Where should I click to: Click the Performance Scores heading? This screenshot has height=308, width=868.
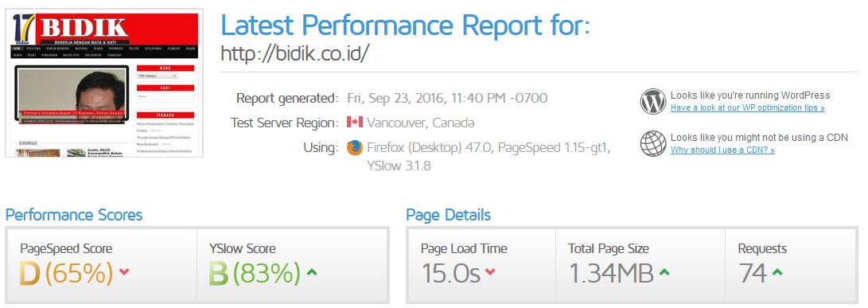(x=74, y=215)
